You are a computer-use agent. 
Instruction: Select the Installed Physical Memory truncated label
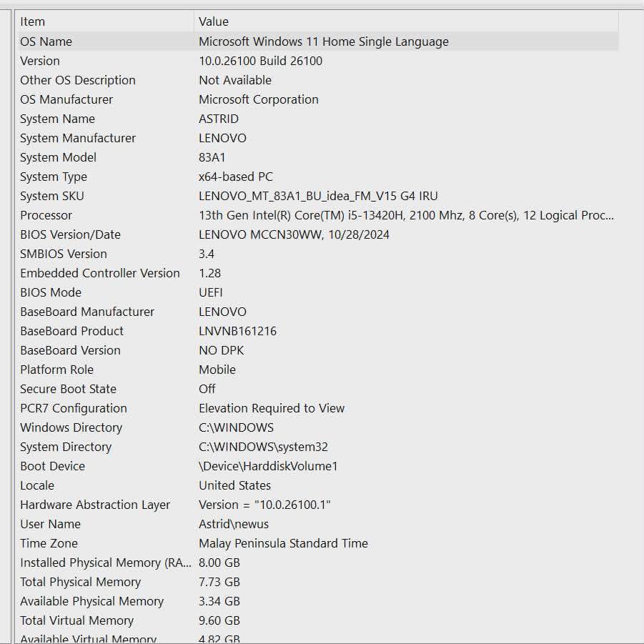(106, 563)
